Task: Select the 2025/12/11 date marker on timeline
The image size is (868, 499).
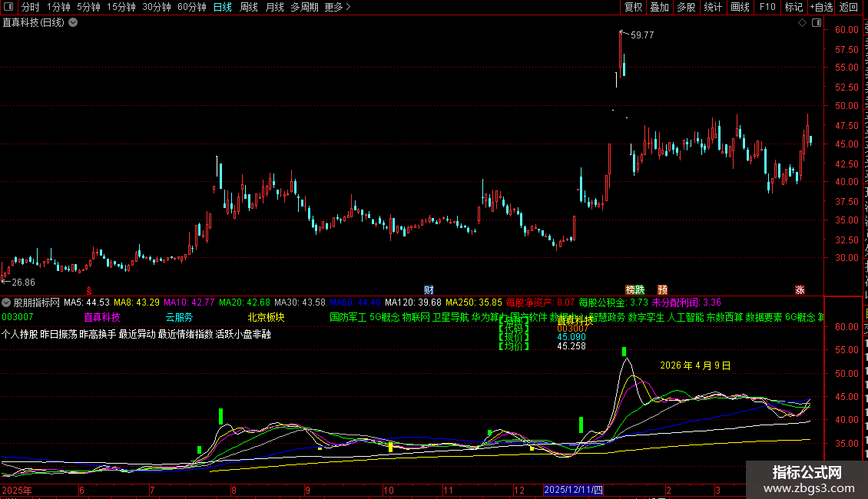Action: pos(574,490)
